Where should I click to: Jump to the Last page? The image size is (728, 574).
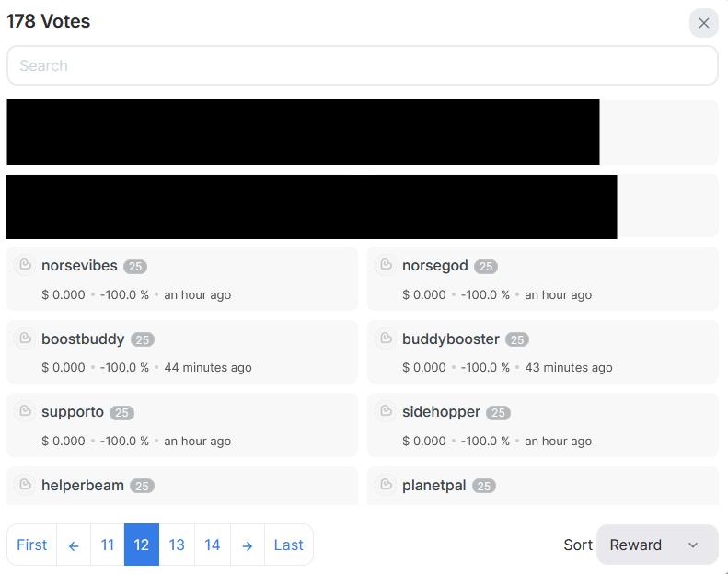pos(288,545)
